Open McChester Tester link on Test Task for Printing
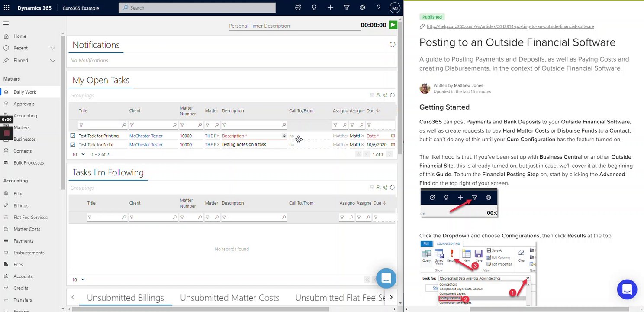The image size is (644, 312). pos(146,136)
